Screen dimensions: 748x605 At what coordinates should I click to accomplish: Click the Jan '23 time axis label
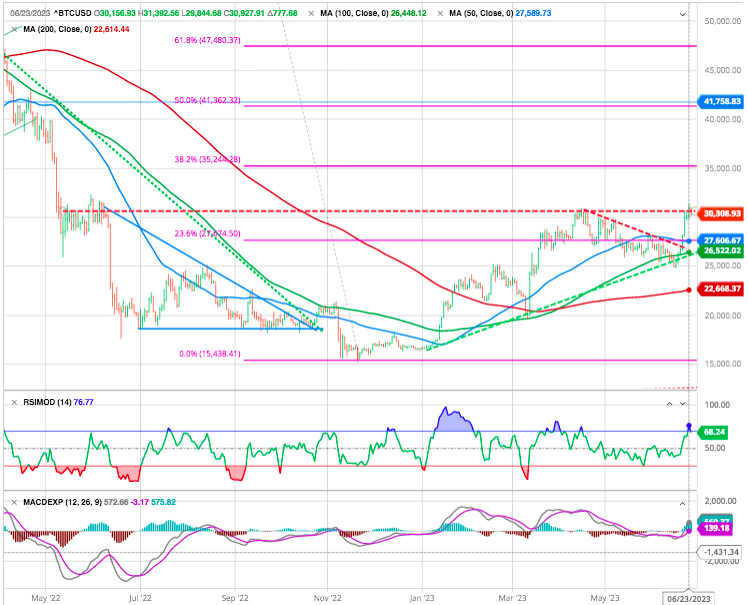[x=422, y=598]
